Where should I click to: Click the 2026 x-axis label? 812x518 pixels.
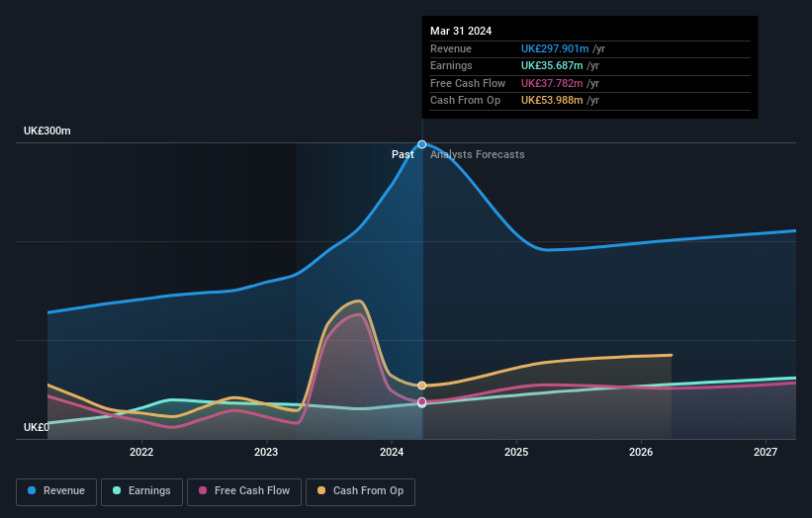coord(641,453)
